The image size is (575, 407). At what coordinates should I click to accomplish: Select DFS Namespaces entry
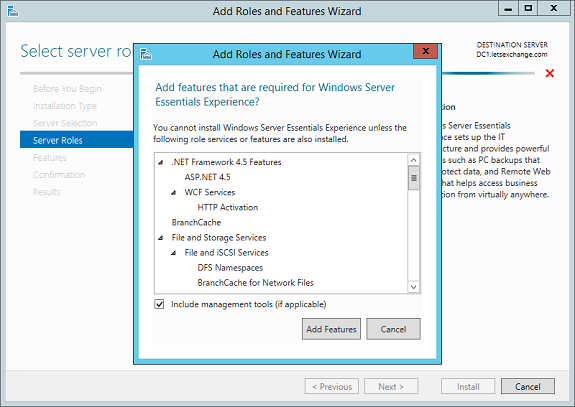[x=230, y=268]
